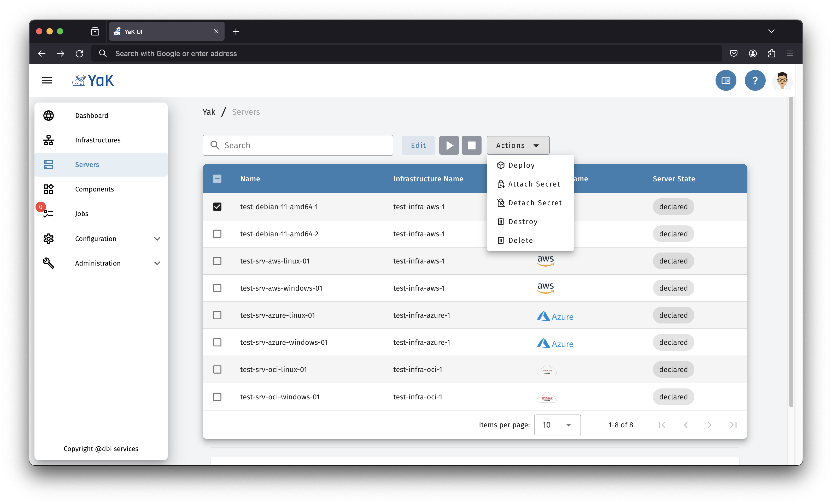Open the documentation book icon in header
Viewport: 832px width, 504px height.
point(726,80)
